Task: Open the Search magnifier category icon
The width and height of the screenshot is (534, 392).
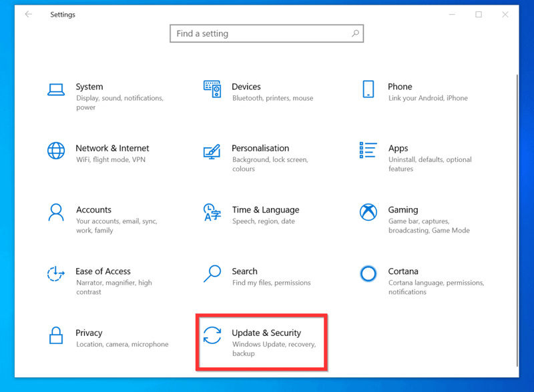Action: (212, 273)
